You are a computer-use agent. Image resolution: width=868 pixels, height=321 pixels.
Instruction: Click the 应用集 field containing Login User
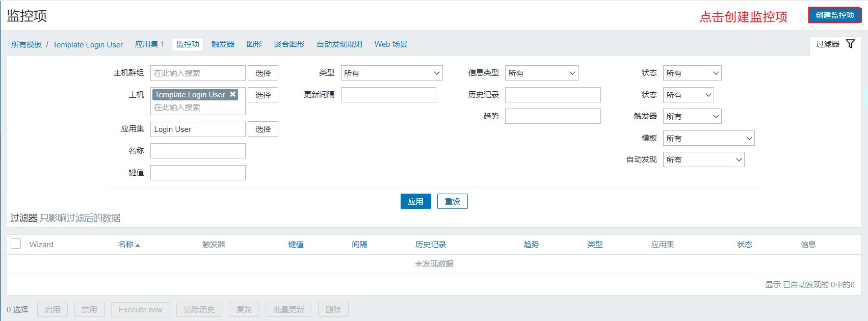[198, 129]
